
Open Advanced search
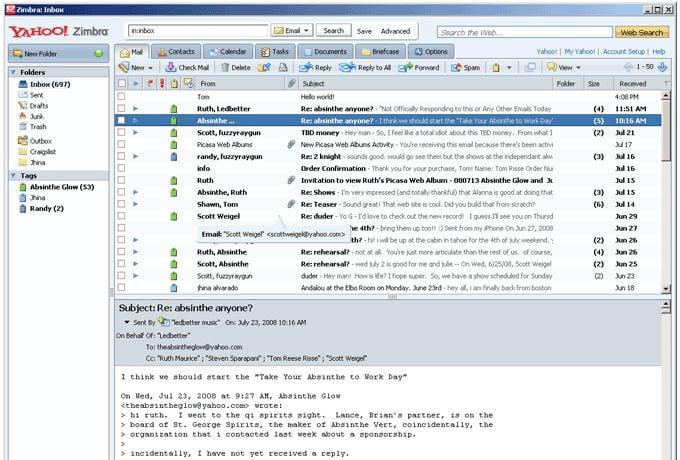tap(395, 31)
